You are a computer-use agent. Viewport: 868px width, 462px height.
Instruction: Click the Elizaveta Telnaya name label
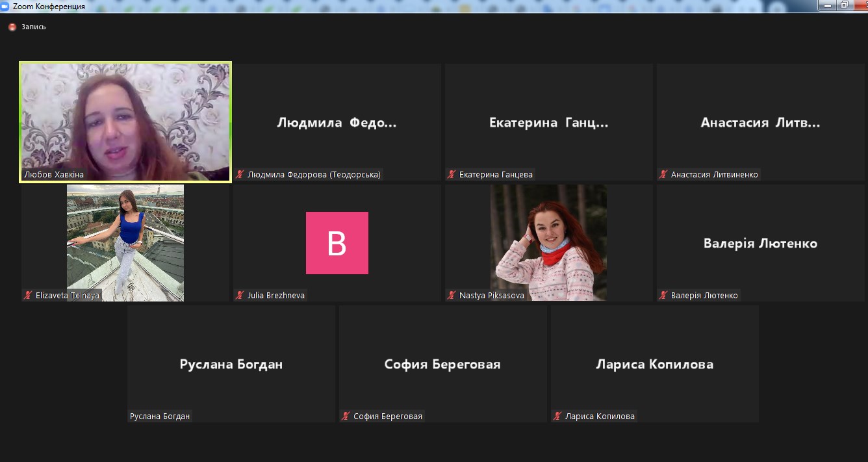(68, 295)
